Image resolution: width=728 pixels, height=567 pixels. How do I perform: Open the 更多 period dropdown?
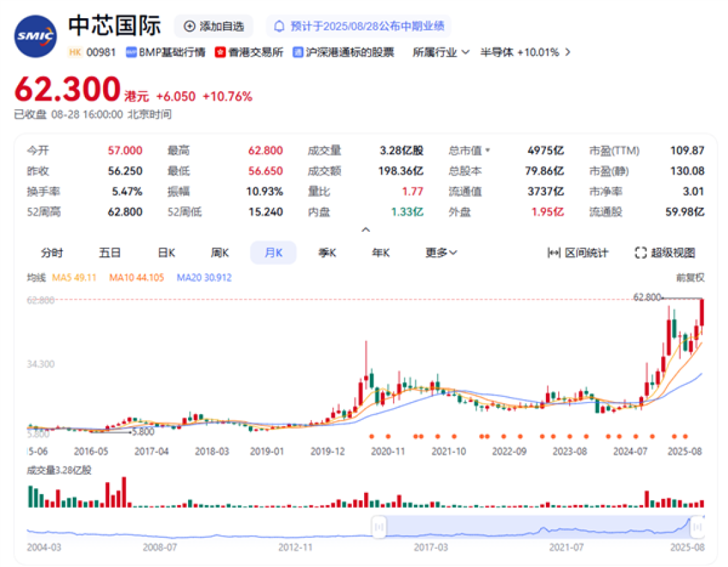tap(441, 253)
